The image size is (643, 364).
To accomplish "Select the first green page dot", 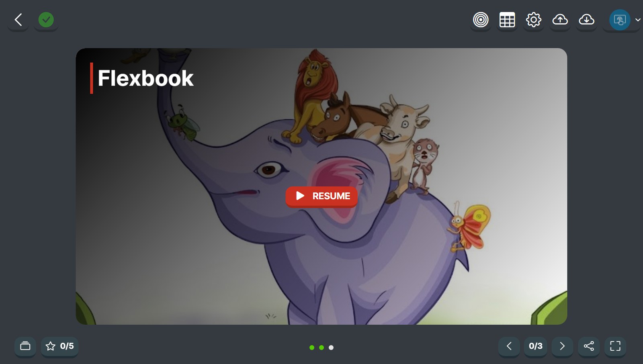I will click(312, 348).
